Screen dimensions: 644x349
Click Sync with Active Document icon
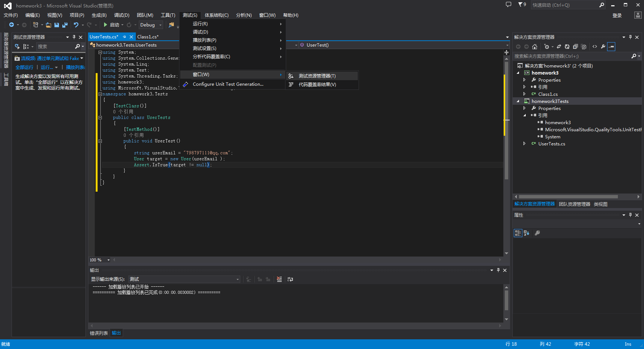point(559,47)
